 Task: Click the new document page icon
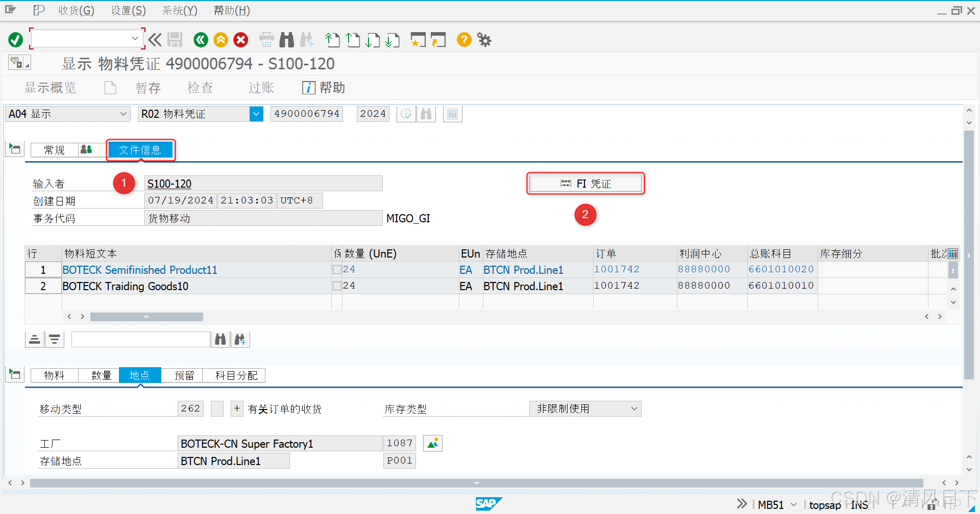click(x=110, y=88)
